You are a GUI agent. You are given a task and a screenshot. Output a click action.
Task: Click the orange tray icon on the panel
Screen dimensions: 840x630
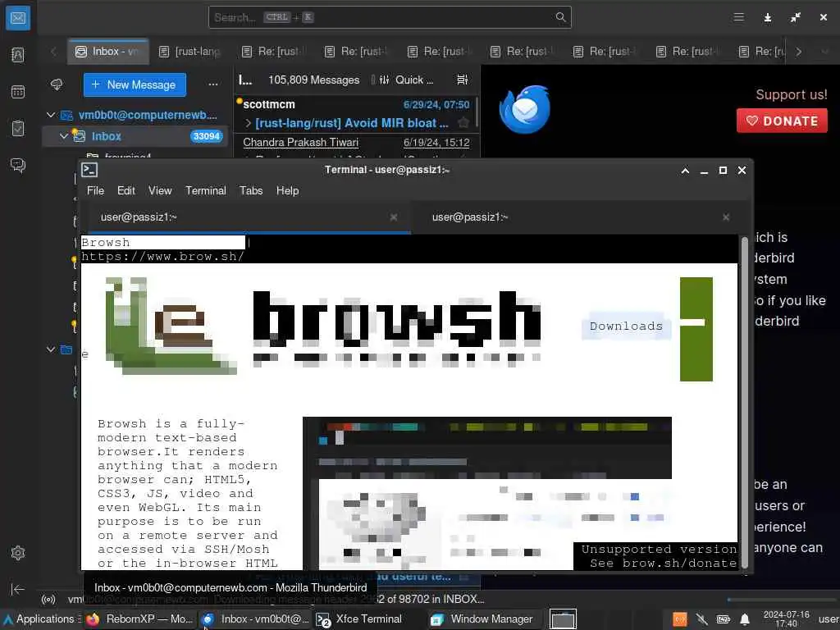tap(679, 619)
